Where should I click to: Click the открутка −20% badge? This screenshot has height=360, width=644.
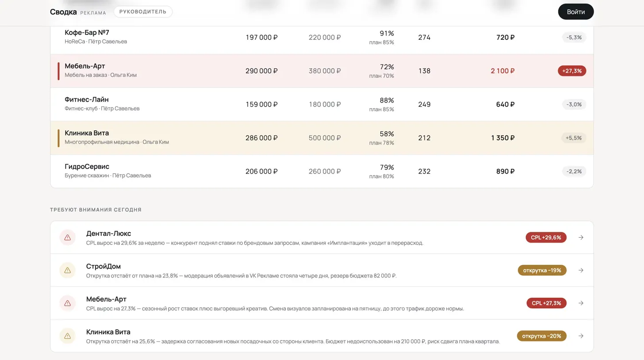(x=541, y=336)
